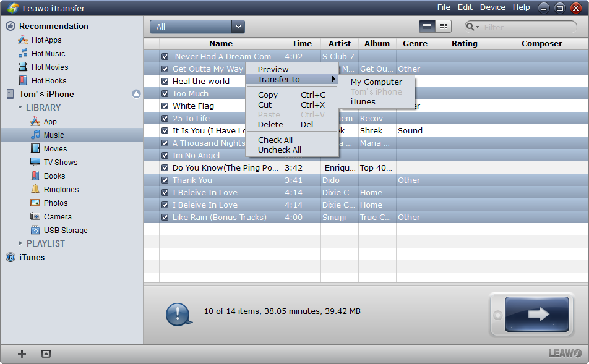Transfer to iTunes submenu item
This screenshot has width=589, height=364.
pyautogui.click(x=376, y=102)
